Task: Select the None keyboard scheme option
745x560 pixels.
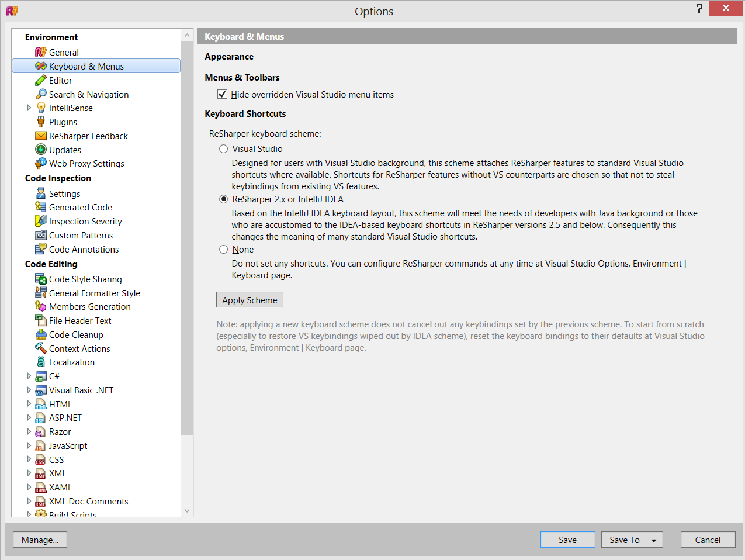Action: (x=223, y=250)
